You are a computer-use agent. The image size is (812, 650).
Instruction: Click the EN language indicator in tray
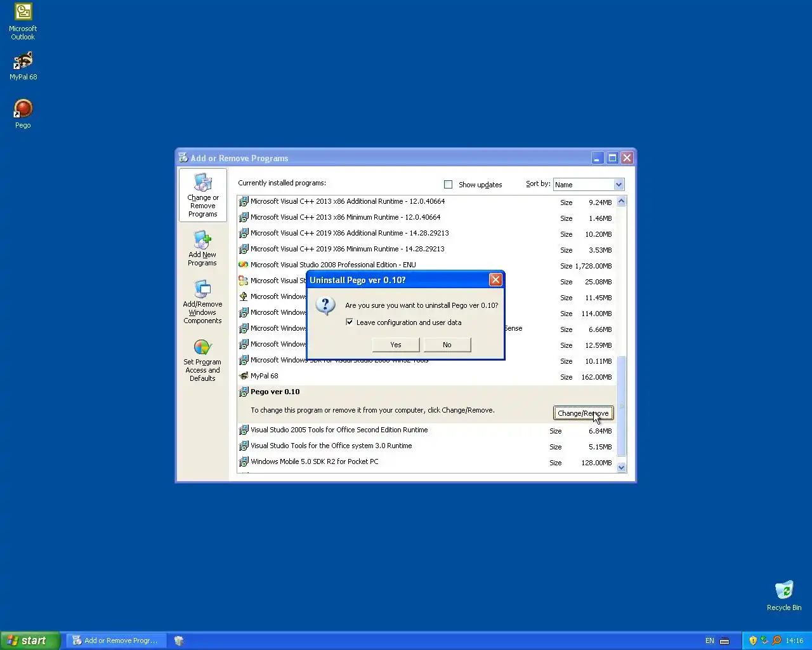(710, 641)
